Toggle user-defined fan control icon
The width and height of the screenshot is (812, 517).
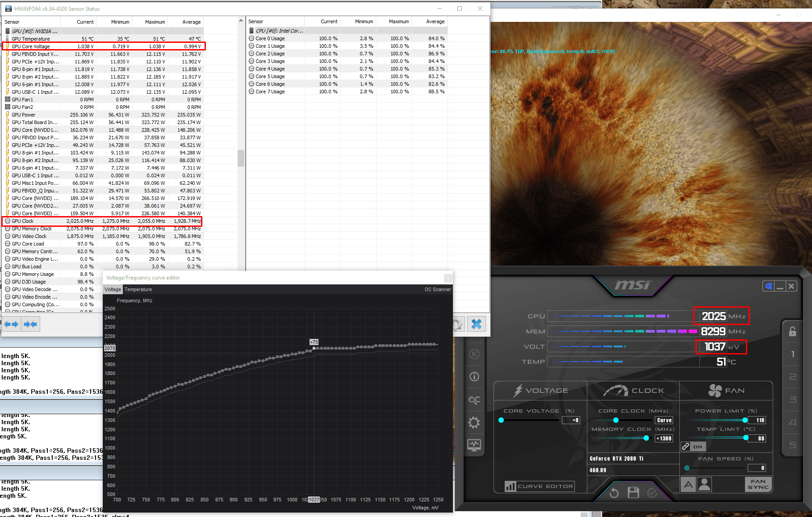point(704,485)
